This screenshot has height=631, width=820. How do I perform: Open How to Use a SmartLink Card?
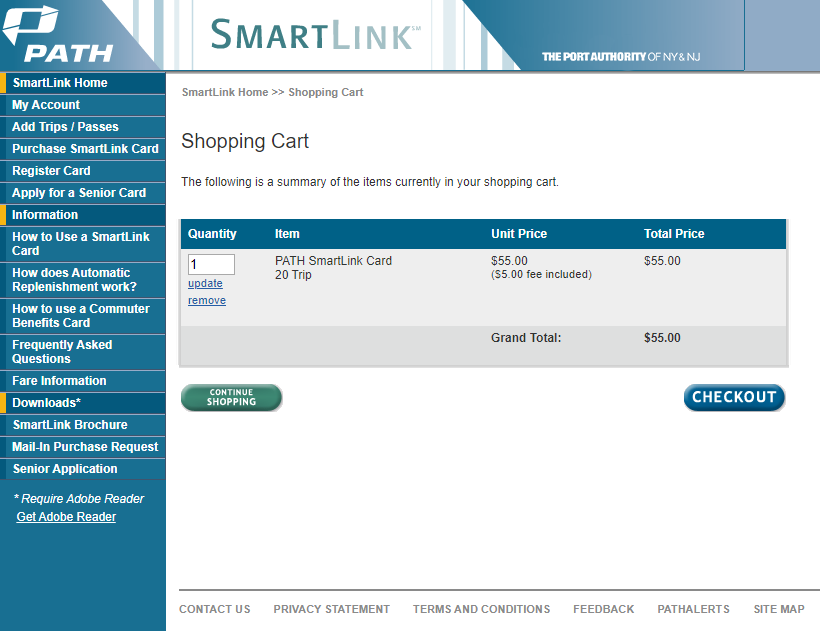pos(83,244)
